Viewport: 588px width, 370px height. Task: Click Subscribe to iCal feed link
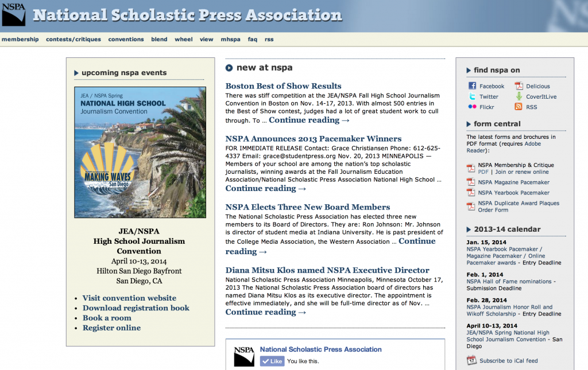pos(509,361)
